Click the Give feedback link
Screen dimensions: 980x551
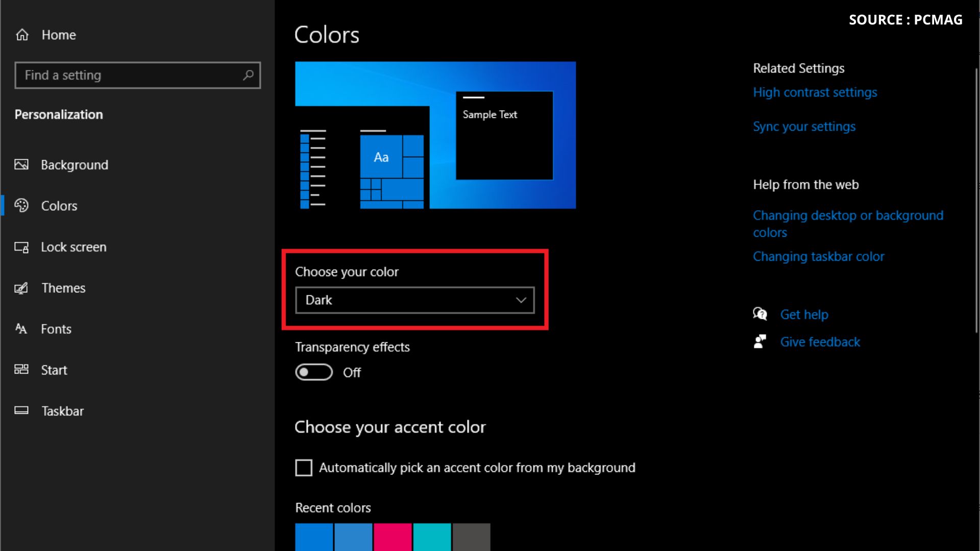[x=820, y=342]
